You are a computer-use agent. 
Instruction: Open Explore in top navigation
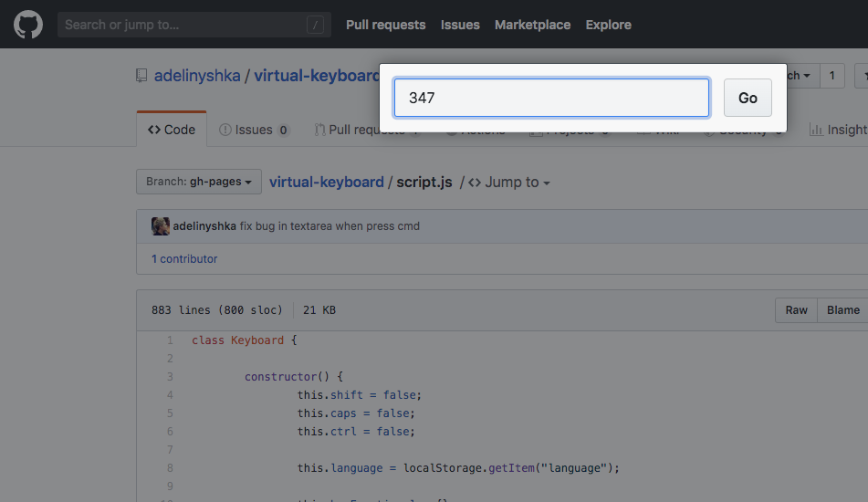[609, 25]
